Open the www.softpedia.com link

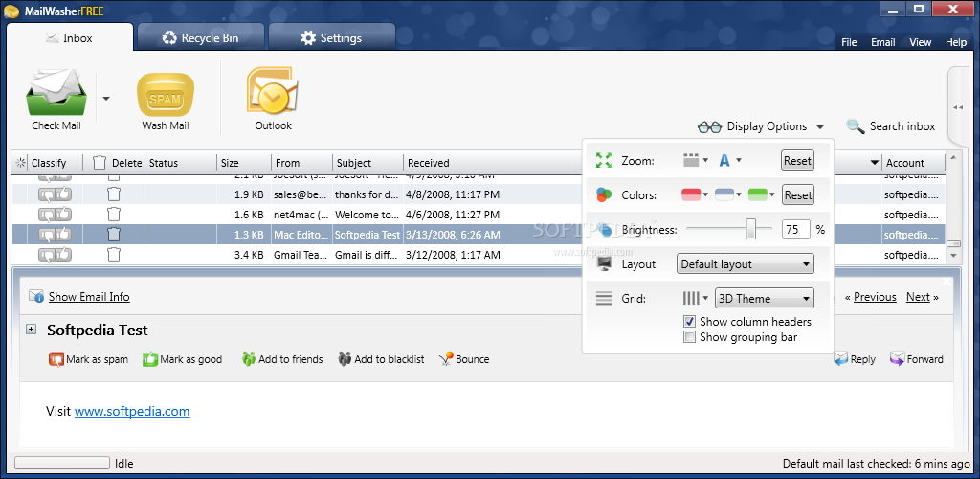tap(132, 412)
